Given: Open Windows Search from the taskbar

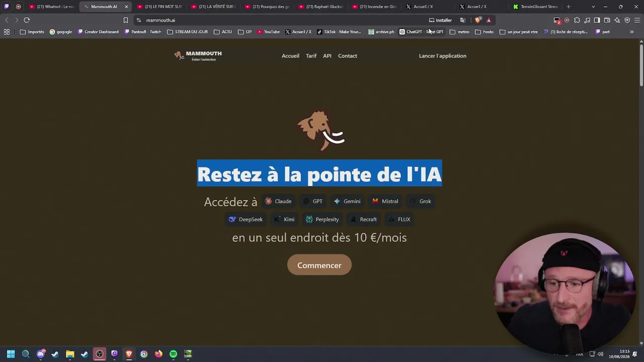Looking at the screenshot, I should coord(26,354).
